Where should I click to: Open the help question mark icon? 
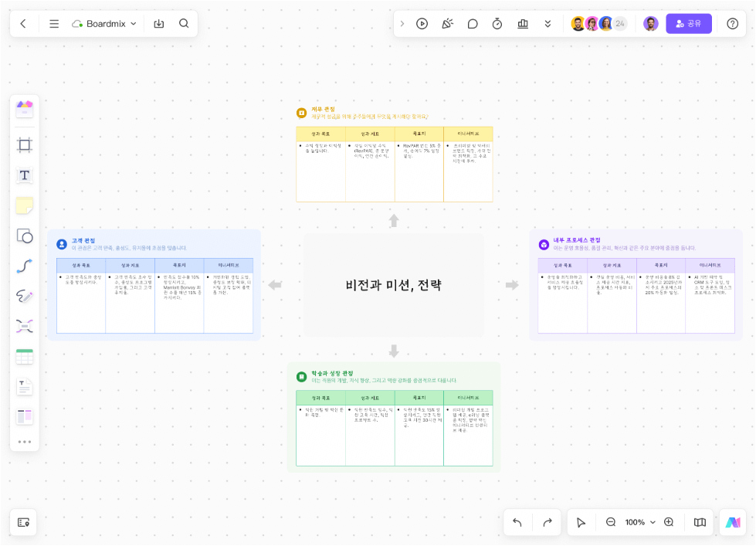click(732, 24)
